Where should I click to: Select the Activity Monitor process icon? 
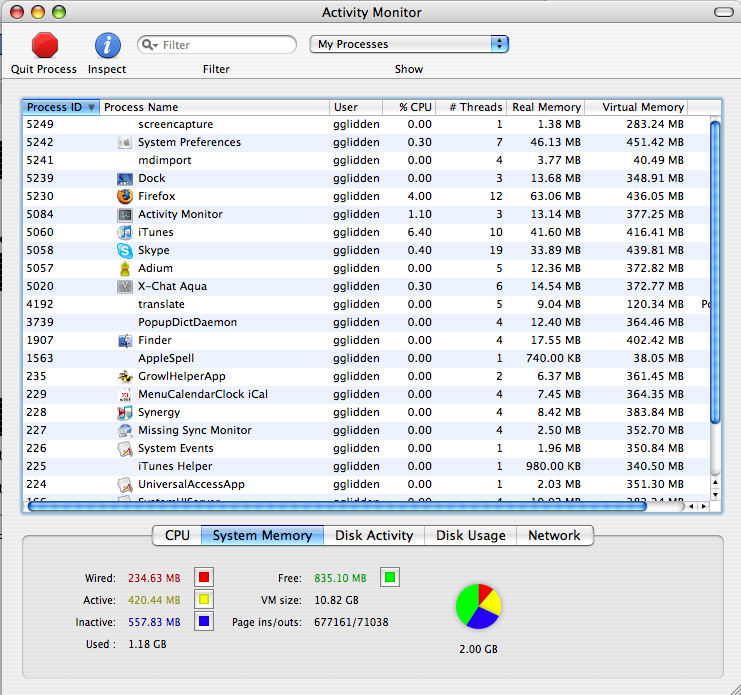point(125,215)
